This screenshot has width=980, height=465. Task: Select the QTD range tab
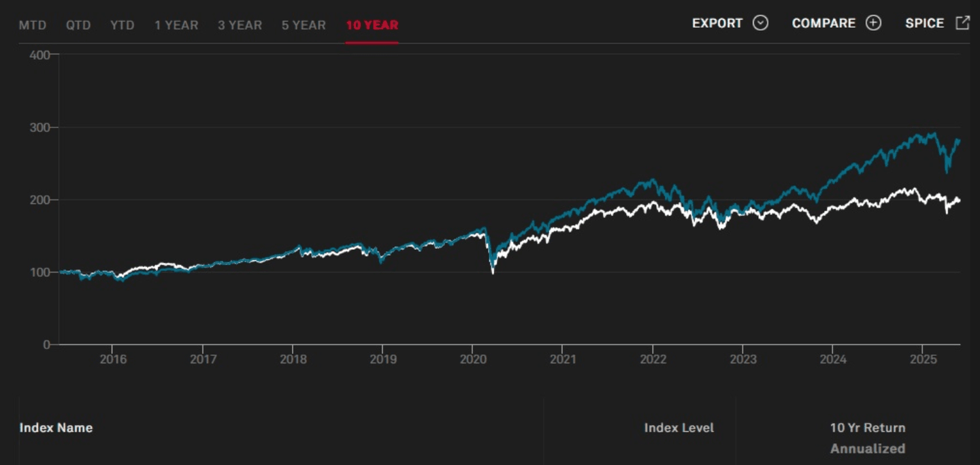[x=78, y=25]
